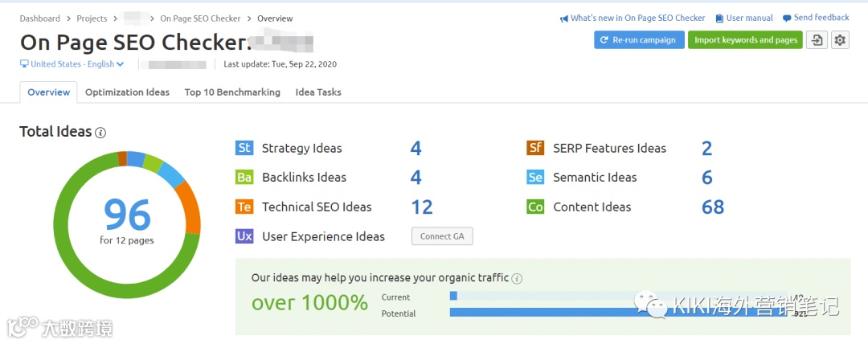
Task: Click the User Experience 'Ux' icon
Action: point(244,236)
